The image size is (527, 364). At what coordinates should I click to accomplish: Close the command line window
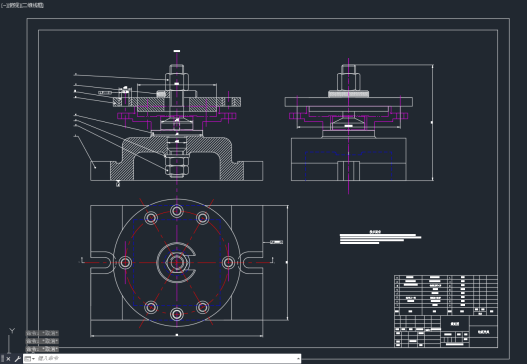(x=8, y=359)
